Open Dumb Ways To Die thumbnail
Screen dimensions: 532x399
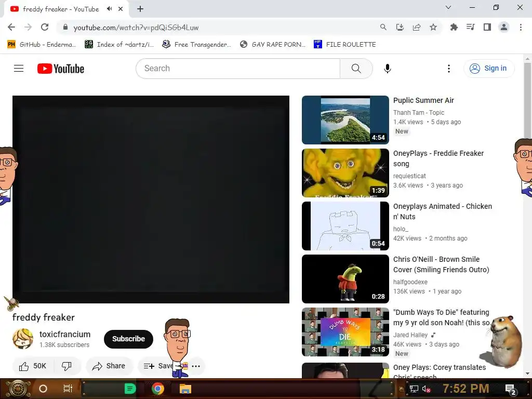(345, 332)
